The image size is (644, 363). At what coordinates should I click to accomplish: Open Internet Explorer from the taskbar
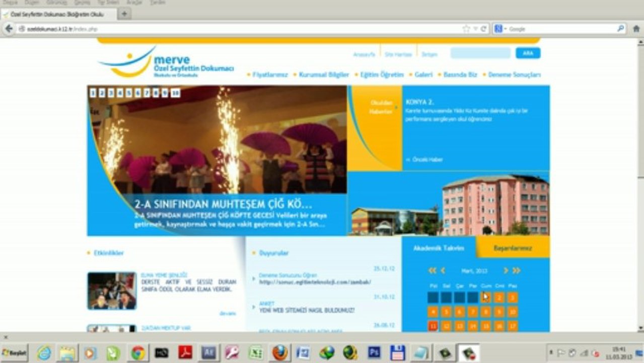point(44,353)
